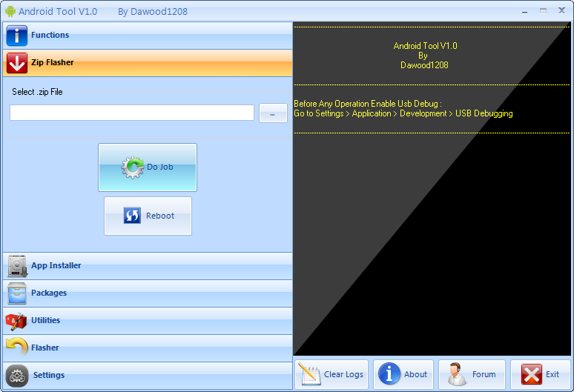The image size is (574, 392).
Task: Open the Utilities section
Action: pos(148,321)
